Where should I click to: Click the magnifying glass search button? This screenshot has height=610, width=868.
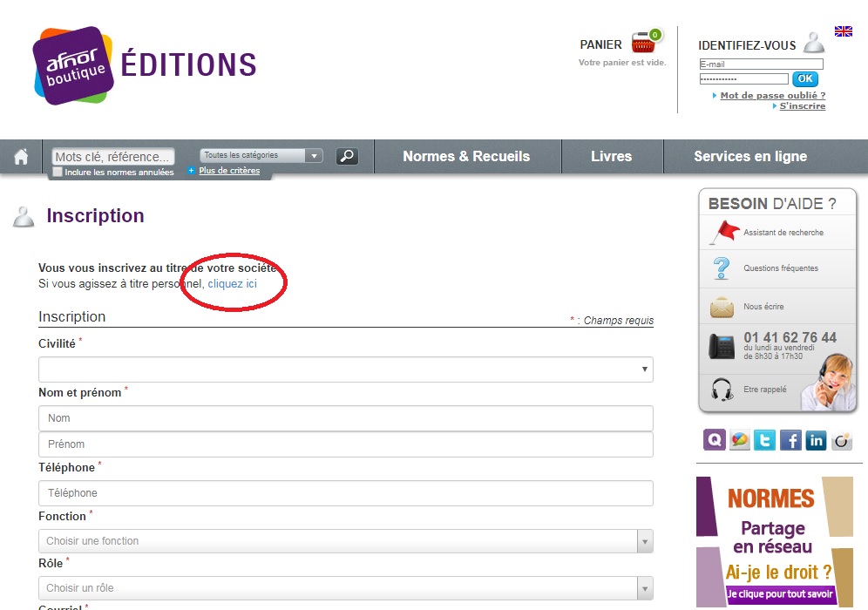[347, 156]
